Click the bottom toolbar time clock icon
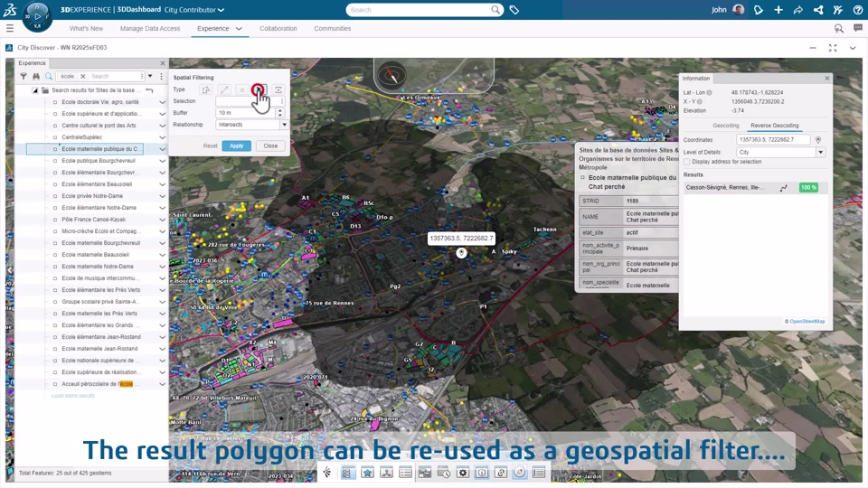 443,473
